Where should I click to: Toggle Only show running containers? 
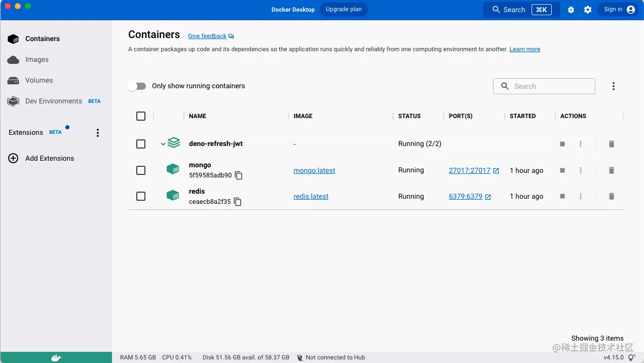(137, 86)
